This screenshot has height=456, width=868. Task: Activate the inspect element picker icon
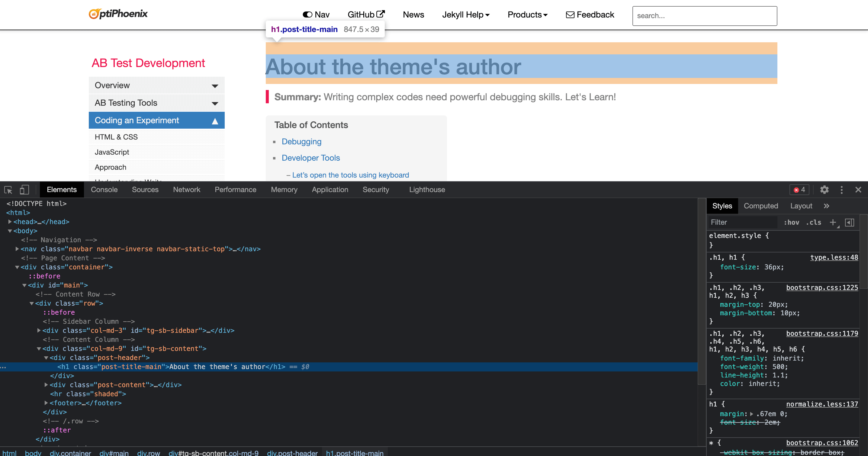(x=8, y=190)
